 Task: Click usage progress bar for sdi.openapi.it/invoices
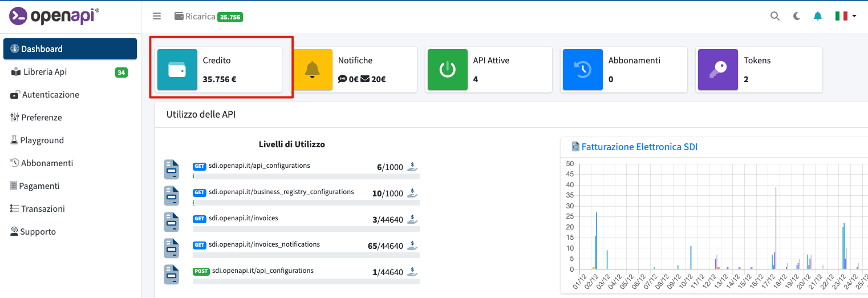point(306,228)
